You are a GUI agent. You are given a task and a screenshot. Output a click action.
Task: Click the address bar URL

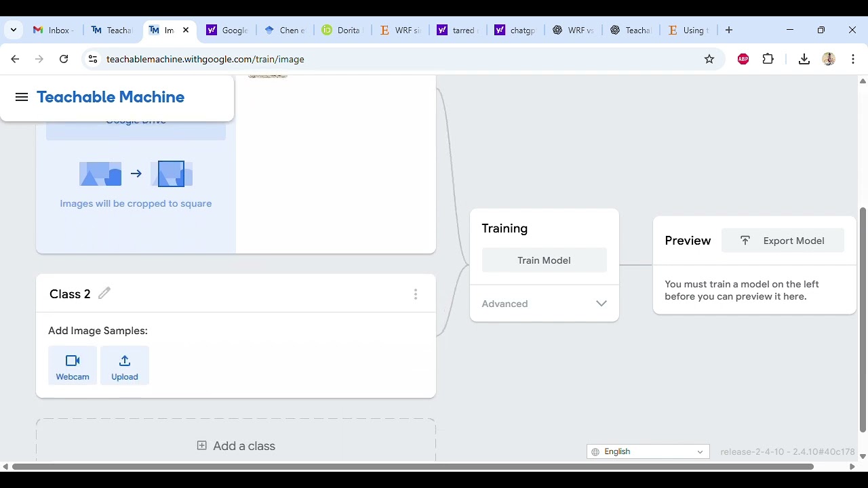point(205,59)
